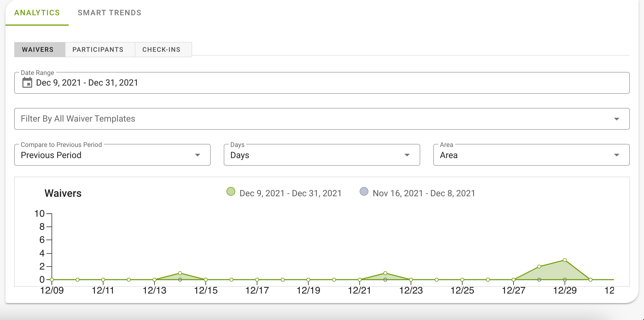Click the arrow on the waiver templates filter
The height and width of the screenshot is (320, 644).
pos(616,119)
